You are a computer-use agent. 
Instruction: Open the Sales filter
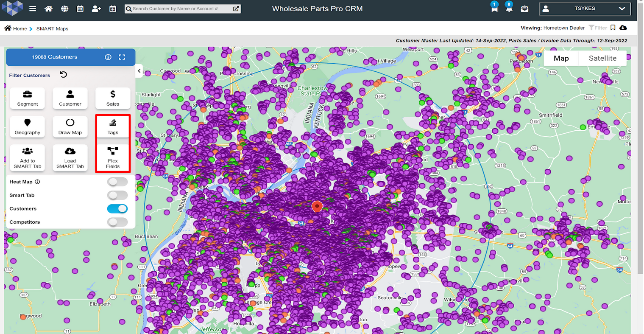113,98
